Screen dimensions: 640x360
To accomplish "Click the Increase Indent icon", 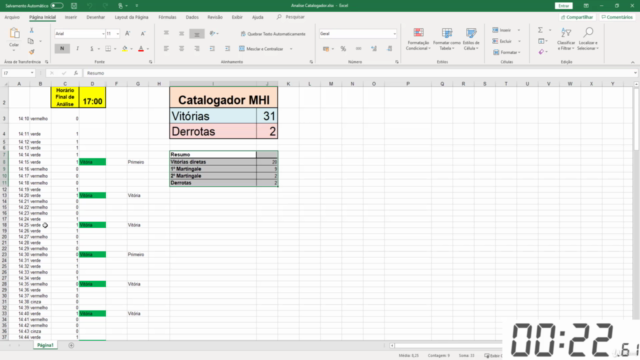I will [x=227, y=49].
